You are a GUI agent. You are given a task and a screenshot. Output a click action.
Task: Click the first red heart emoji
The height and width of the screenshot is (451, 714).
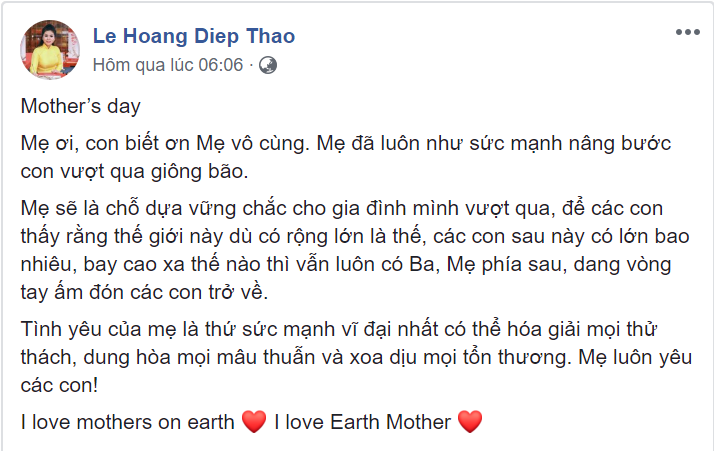click(x=254, y=422)
